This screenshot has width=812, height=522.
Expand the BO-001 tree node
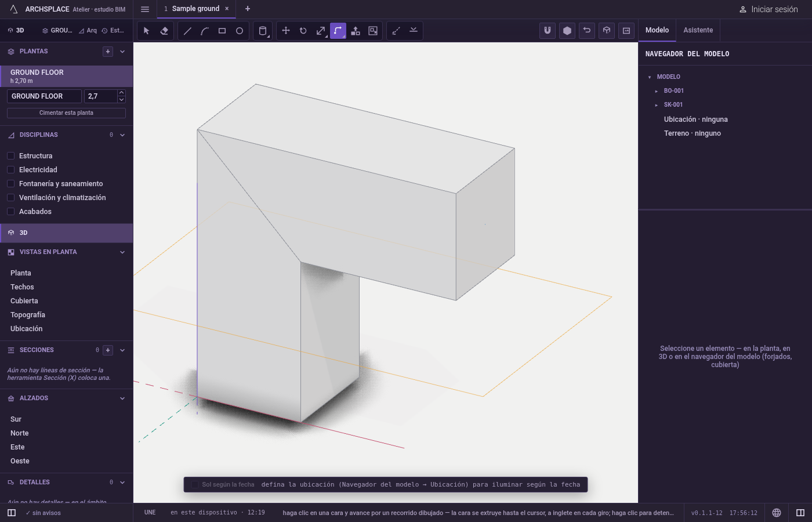(657, 91)
